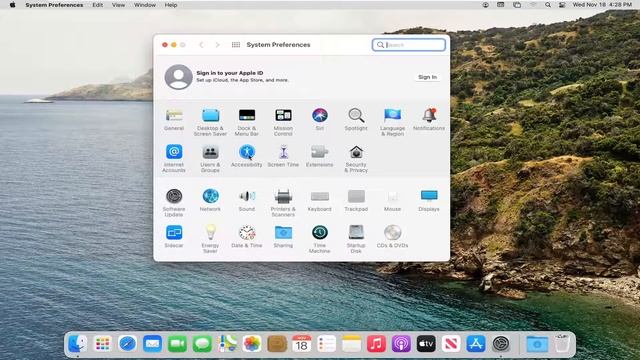Open Sidecar preferences
Image resolution: width=640 pixels, height=360 pixels.
pyautogui.click(x=174, y=236)
